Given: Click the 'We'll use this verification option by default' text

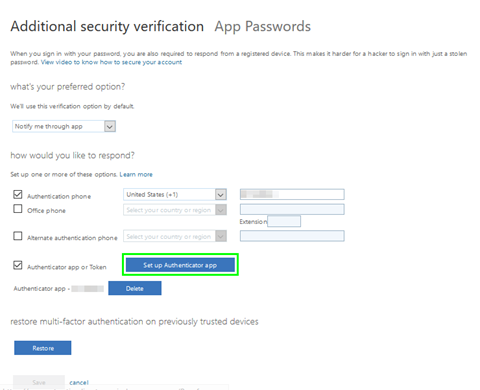Looking at the screenshot, I should point(72,106).
